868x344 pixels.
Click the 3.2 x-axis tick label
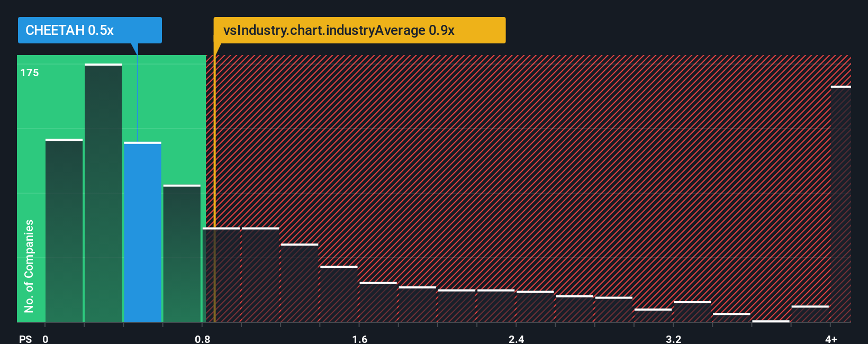click(673, 339)
